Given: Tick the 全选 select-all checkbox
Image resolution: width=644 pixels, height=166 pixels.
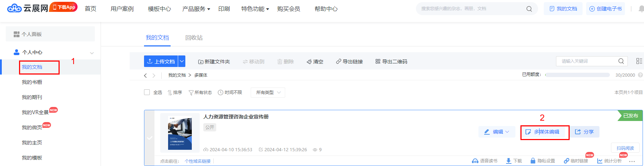Looking at the screenshot, I should 147,92.
